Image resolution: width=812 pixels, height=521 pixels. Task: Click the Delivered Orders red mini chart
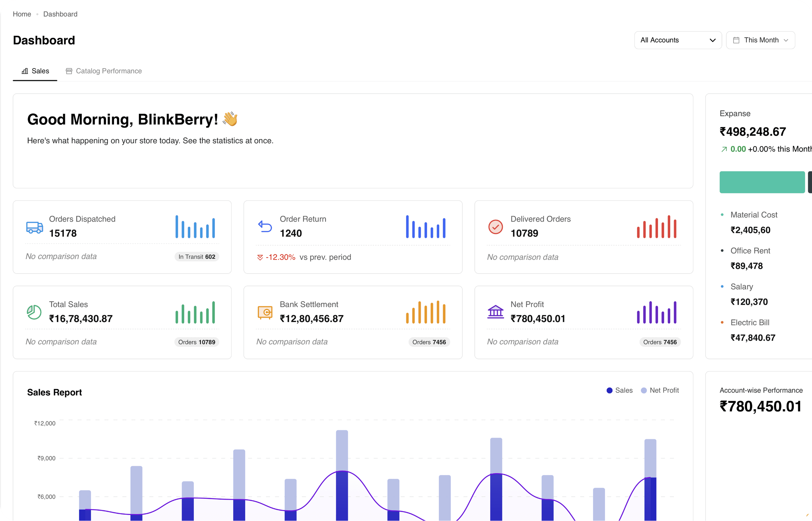coord(656,227)
